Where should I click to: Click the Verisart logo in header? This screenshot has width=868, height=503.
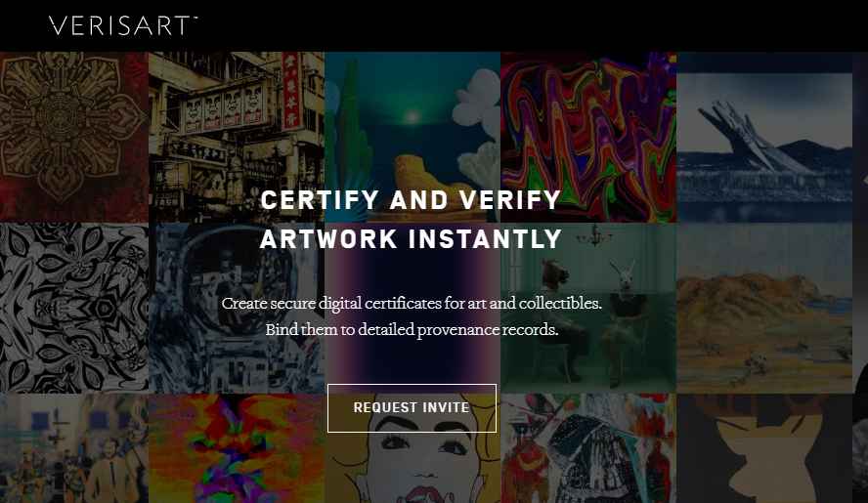[x=123, y=25]
